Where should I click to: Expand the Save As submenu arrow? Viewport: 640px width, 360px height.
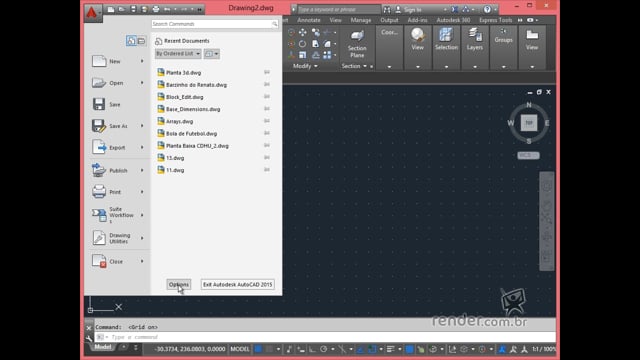coord(142,126)
